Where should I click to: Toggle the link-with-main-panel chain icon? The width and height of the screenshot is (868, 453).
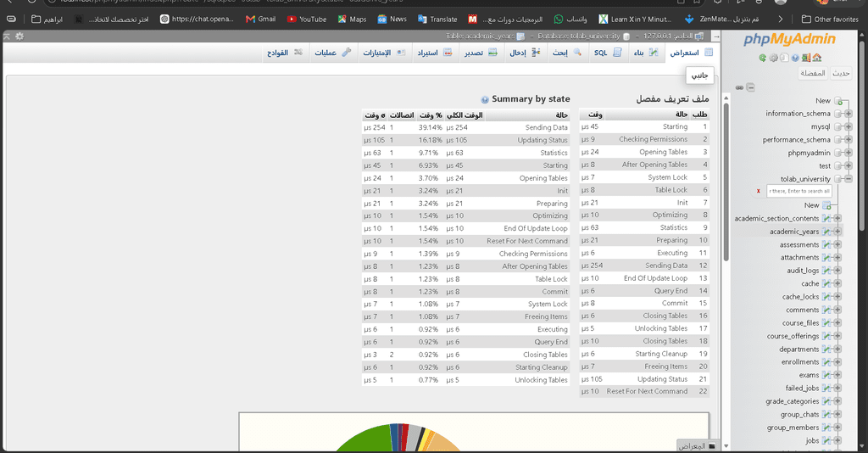coord(739,87)
